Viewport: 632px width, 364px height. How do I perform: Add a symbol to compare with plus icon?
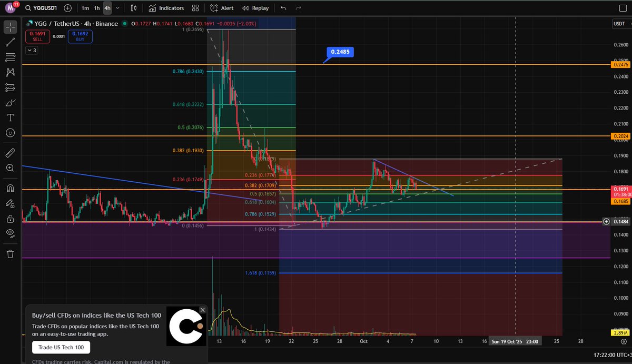tap(68, 8)
